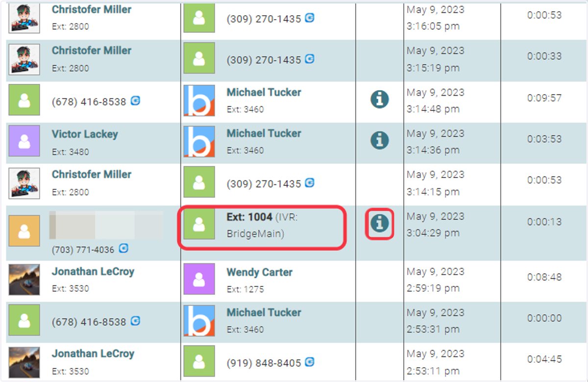Open Victor Lackey's name link
This screenshot has width=588, height=382.
pyautogui.click(x=85, y=134)
